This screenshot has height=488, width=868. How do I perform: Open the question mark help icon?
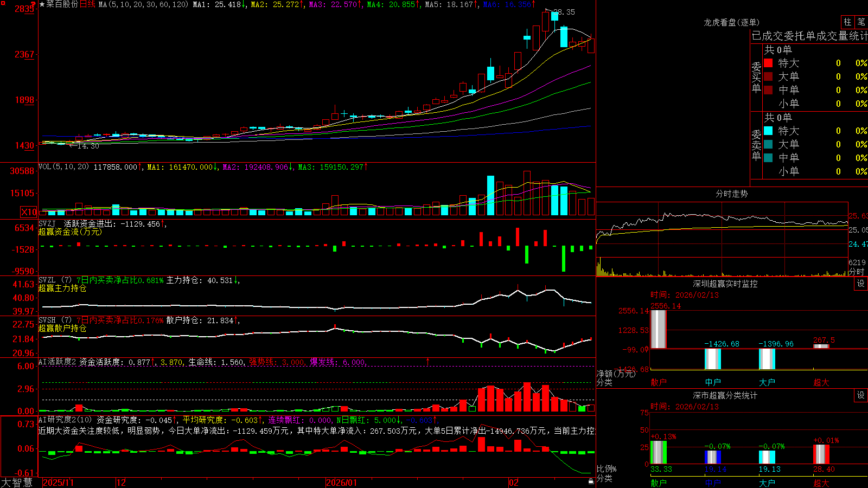click(x=34, y=5)
